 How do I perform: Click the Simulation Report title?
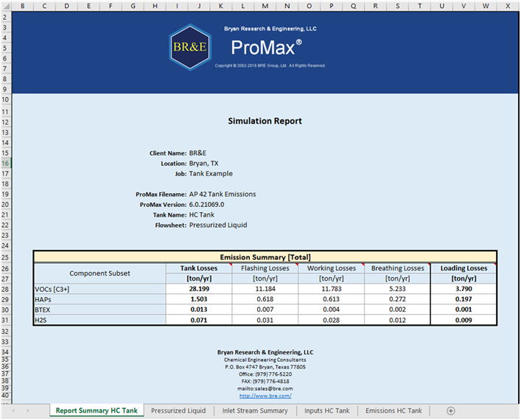click(x=265, y=121)
